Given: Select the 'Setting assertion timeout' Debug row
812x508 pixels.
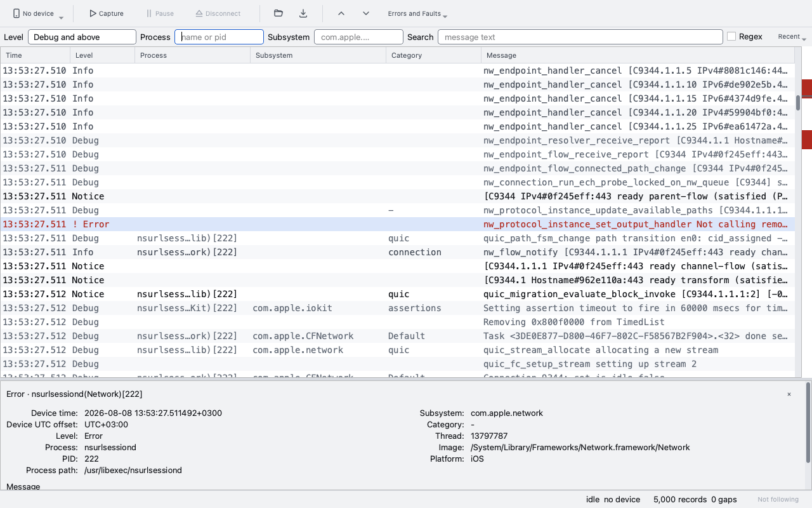Looking at the screenshot, I should pyautogui.click(x=397, y=308).
